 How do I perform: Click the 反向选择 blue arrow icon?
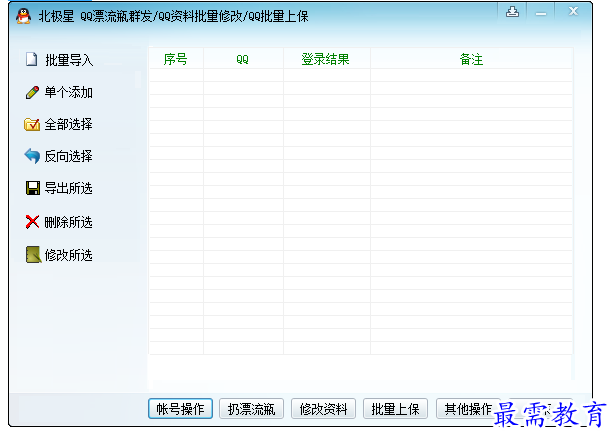click(x=32, y=156)
